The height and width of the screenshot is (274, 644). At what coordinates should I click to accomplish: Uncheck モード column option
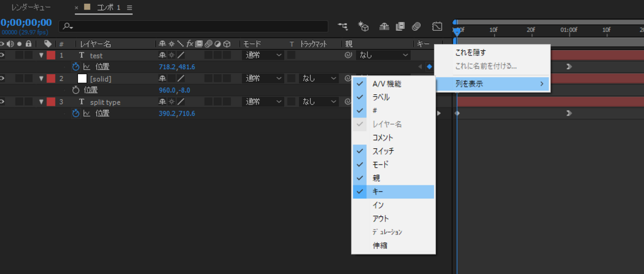point(393,165)
